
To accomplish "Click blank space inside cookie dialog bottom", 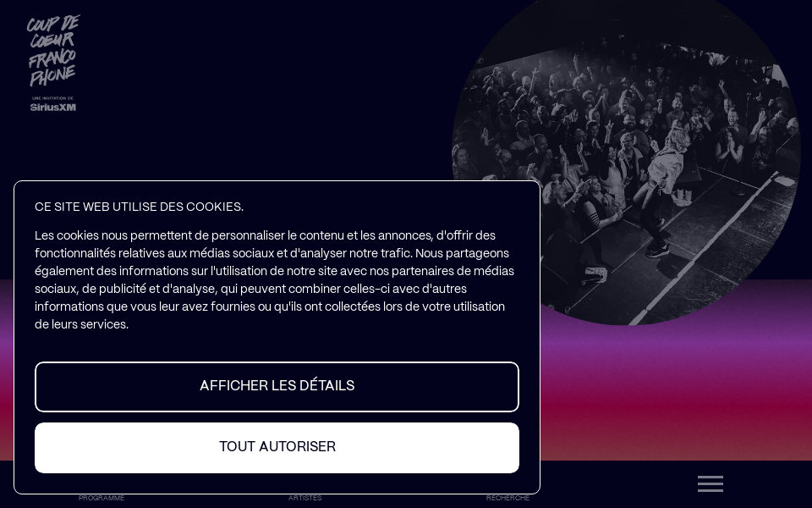I will (277, 483).
